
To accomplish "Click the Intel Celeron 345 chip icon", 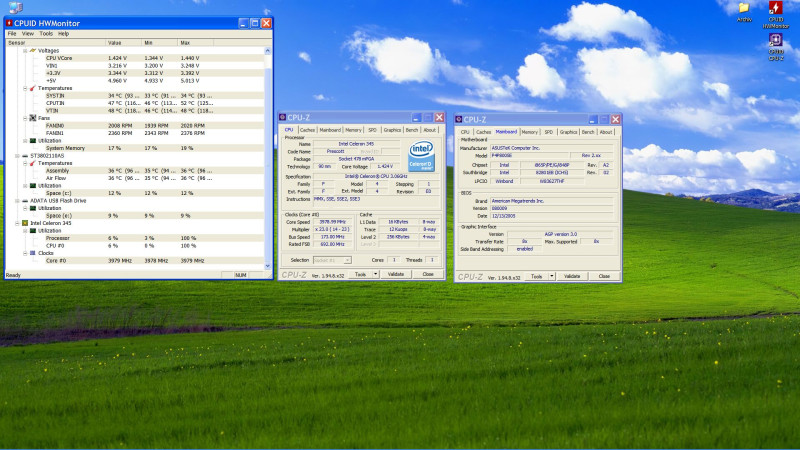I will tap(24, 223).
